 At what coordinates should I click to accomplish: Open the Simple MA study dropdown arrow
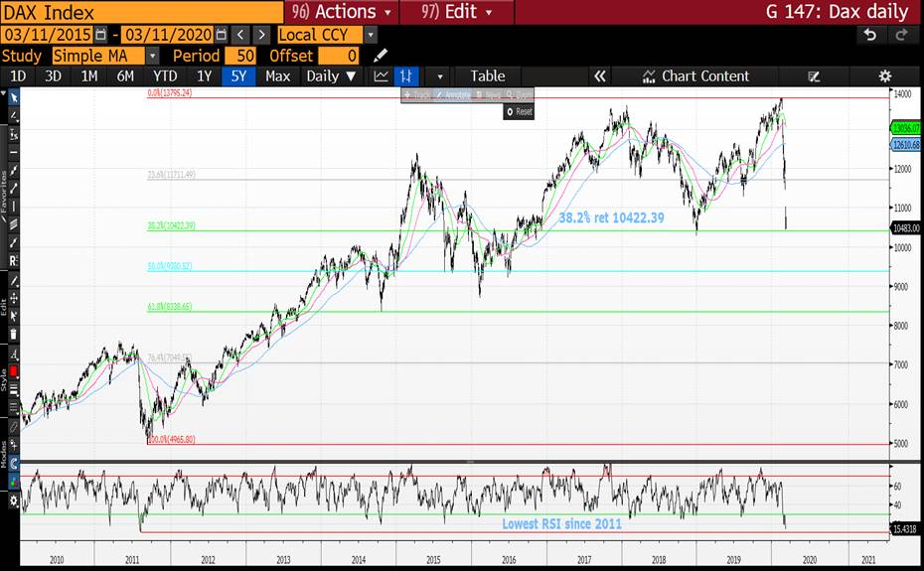(x=152, y=56)
